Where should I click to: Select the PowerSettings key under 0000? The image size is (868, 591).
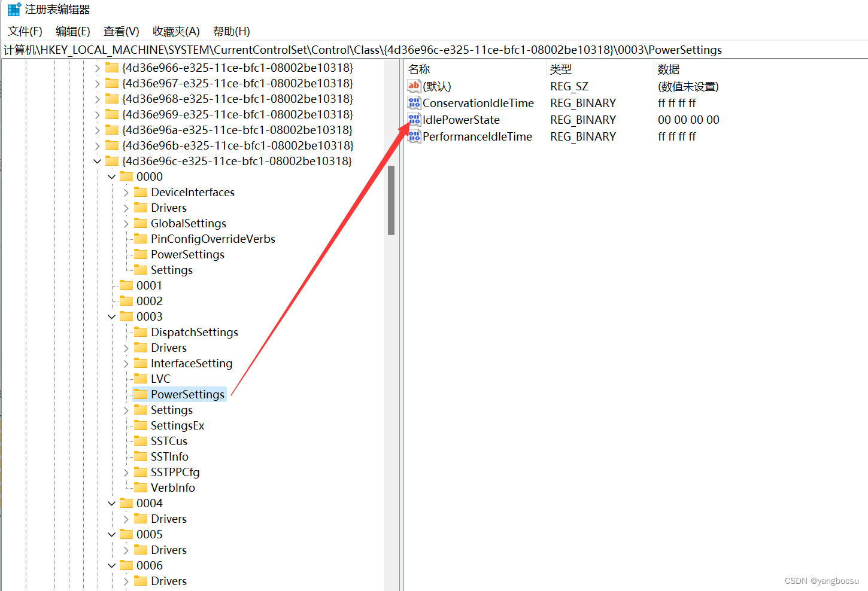coord(187,254)
